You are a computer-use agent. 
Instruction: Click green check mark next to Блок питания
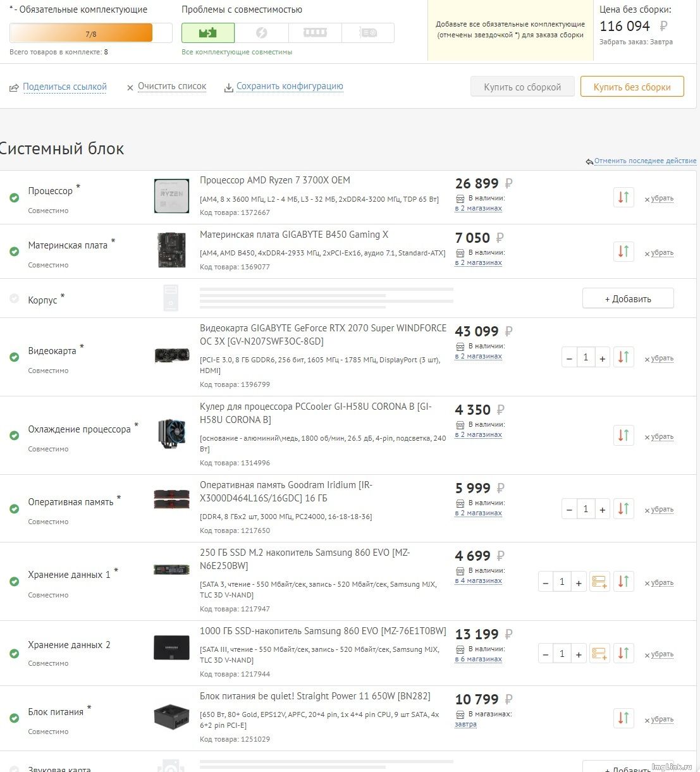(x=15, y=718)
